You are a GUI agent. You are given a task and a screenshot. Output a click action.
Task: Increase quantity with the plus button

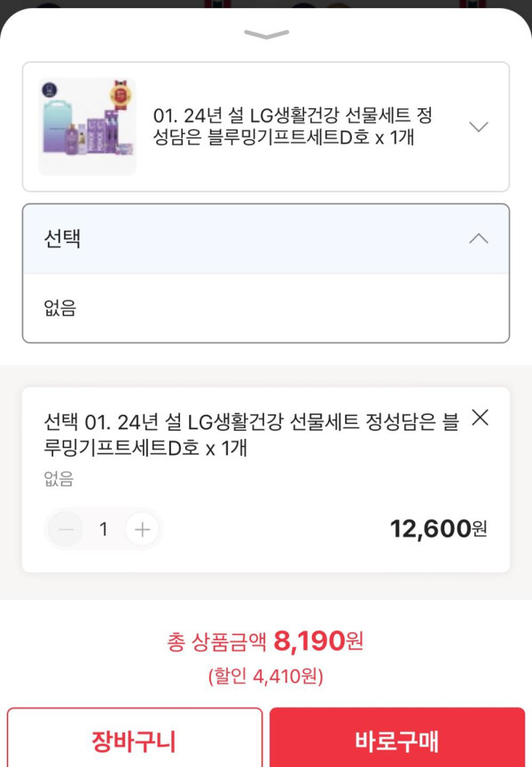pyautogui.click(x=141, y=529)
